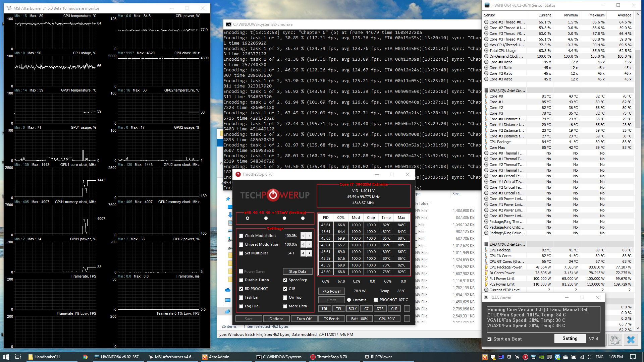Click the RLECViewer title bar fan icon
644x362 pixels.
(486, 297)
